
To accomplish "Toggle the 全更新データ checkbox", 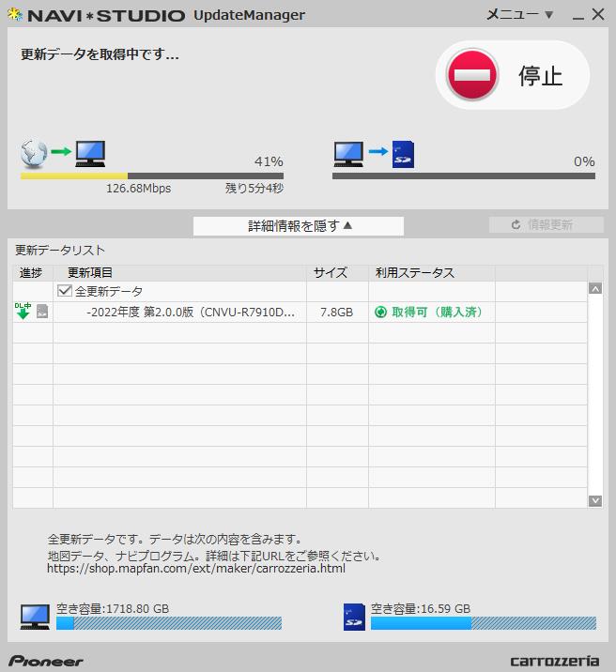I will pyautogui.click(x=64, y=291).
